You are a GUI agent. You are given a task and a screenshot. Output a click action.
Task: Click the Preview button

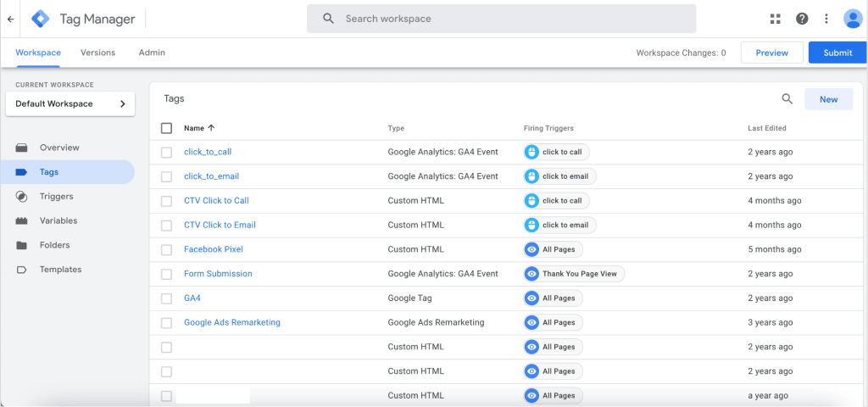771,53
